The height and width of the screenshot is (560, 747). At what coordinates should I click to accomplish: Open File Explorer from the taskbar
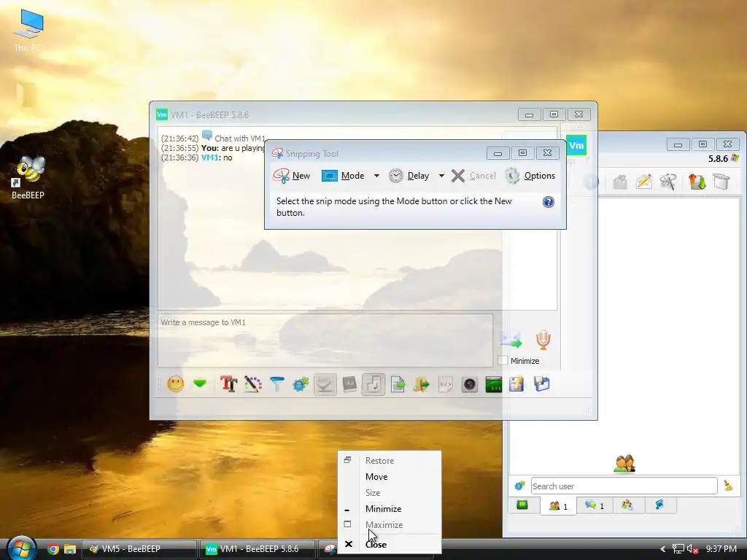[x=70, y=549]
